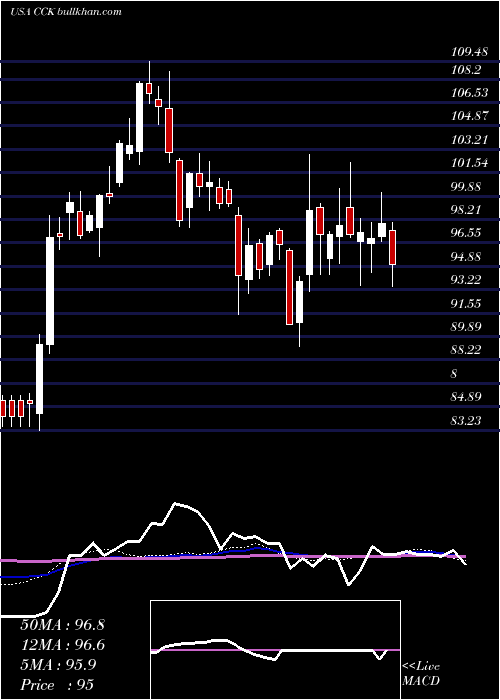The width and height of the screenshot is (500, 700).
Task: Click the <<Live MACD label
Action: point(421,674)
